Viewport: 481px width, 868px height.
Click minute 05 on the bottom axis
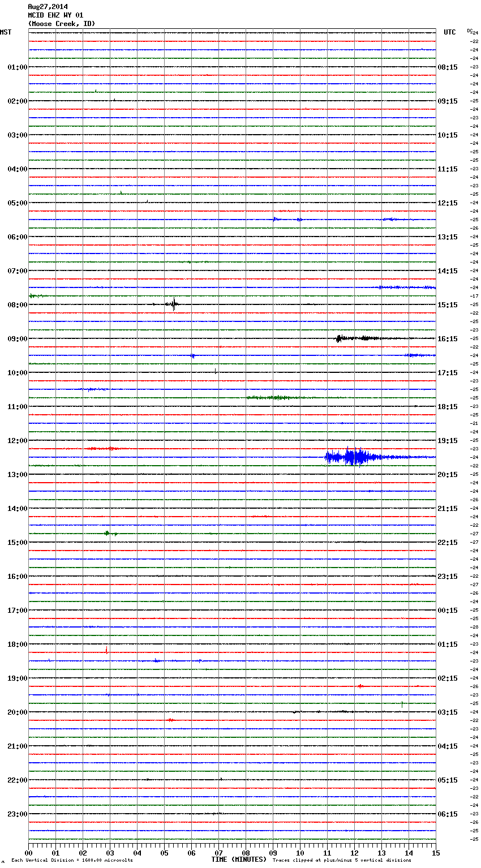click(164, 853)
